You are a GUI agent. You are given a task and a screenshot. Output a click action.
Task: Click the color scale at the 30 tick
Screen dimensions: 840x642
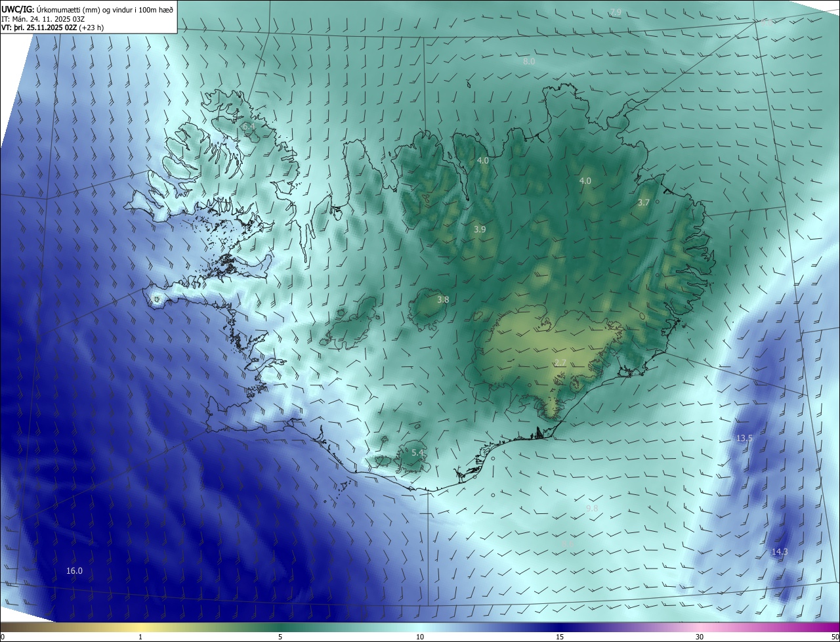700,637
